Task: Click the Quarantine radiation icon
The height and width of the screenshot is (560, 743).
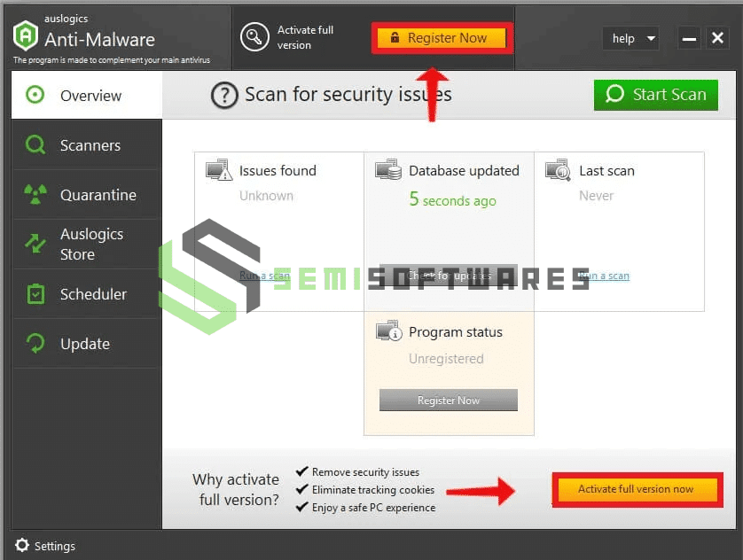Action: tap(35, 194)
